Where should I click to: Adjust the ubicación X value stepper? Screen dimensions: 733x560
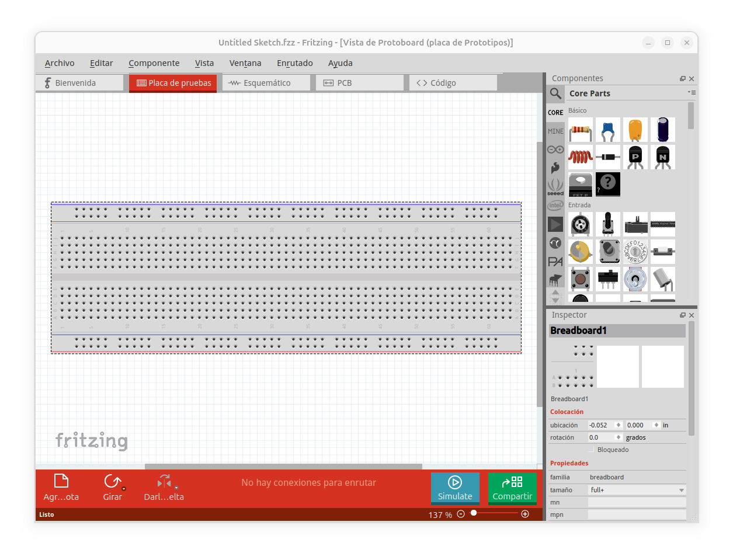coord(619,425)
